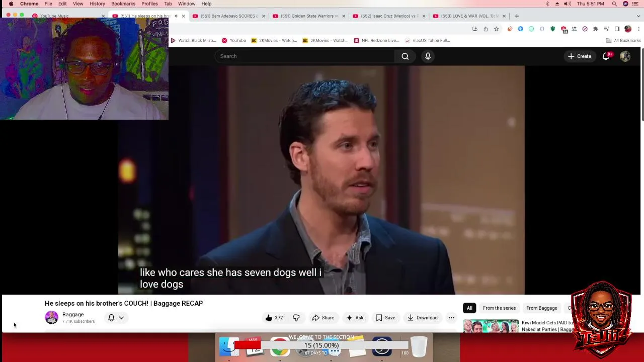Open the media controls icon in toolbar

click(x=606, y=29)
